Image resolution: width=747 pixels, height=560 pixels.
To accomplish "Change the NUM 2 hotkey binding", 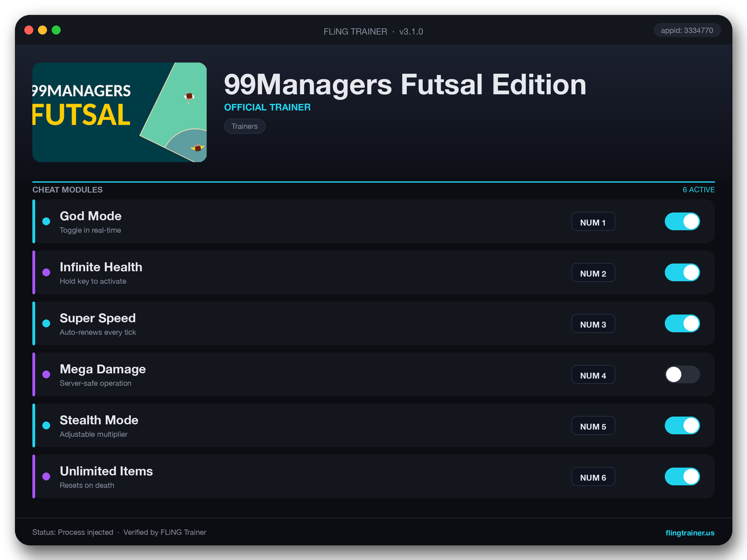I will click(x=593, y=273).
